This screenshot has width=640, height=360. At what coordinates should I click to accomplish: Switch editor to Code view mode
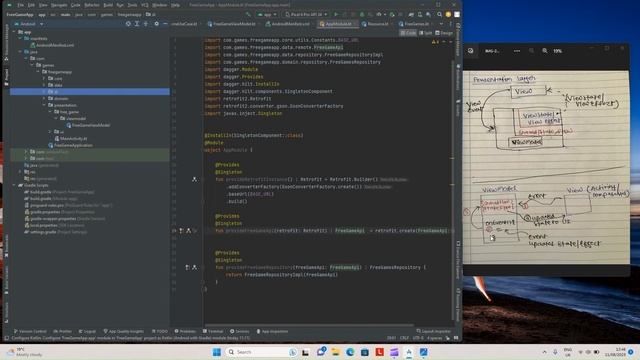[408, 33]
